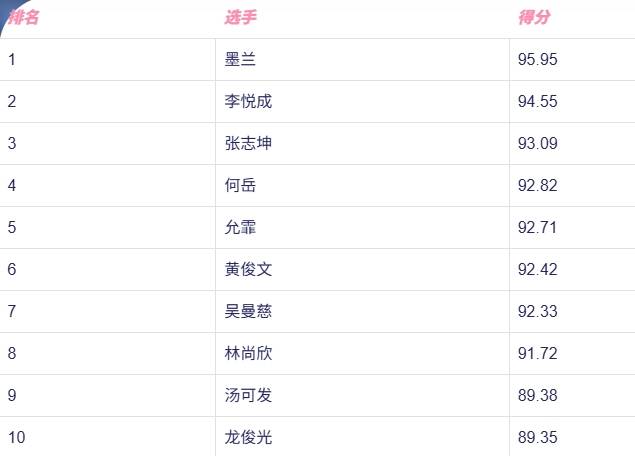Click the 排名 column header

click(23, 17)
